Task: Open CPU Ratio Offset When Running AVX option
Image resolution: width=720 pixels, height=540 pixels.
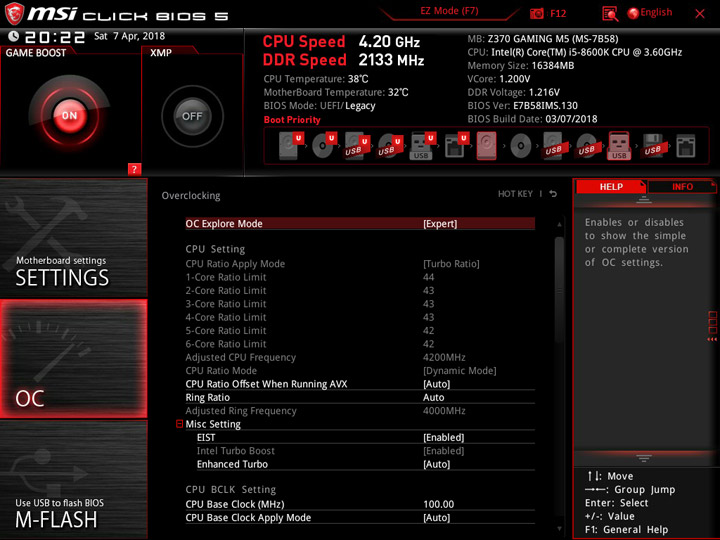Action: tap(360, 384)
